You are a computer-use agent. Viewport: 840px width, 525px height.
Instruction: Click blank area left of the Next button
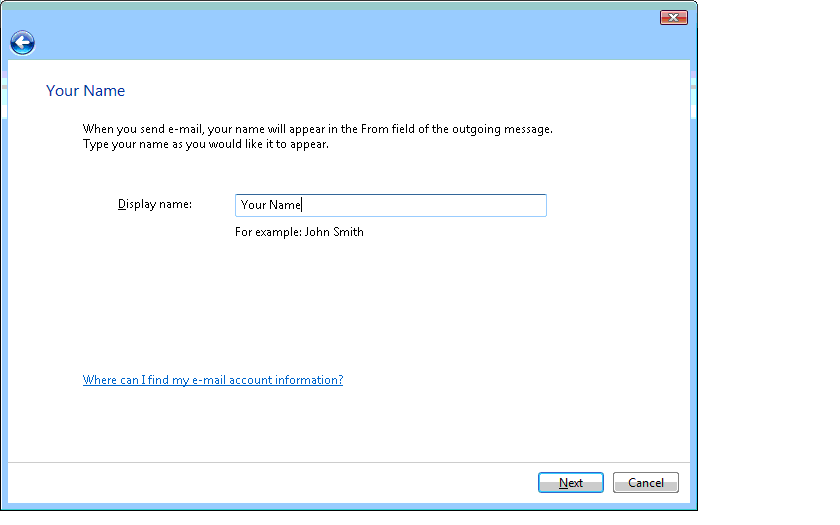point(350,483)
